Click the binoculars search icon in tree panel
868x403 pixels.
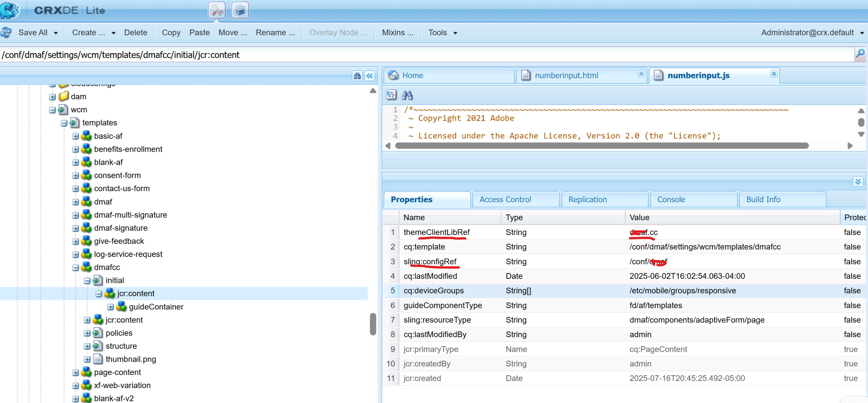pyautogui.click(x=357, y=76)
